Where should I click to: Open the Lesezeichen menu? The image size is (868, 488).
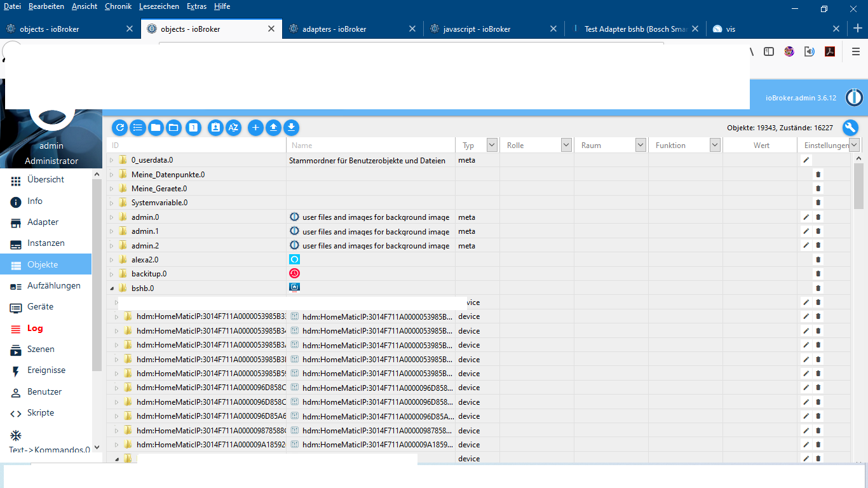159,6
